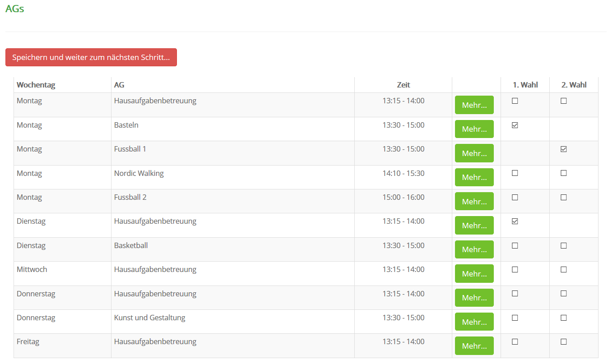Open 'Mehr...' for Freitag Hausaufgabenbetreuung
Viewport: 608px width, 364px height.
[474, 346]
